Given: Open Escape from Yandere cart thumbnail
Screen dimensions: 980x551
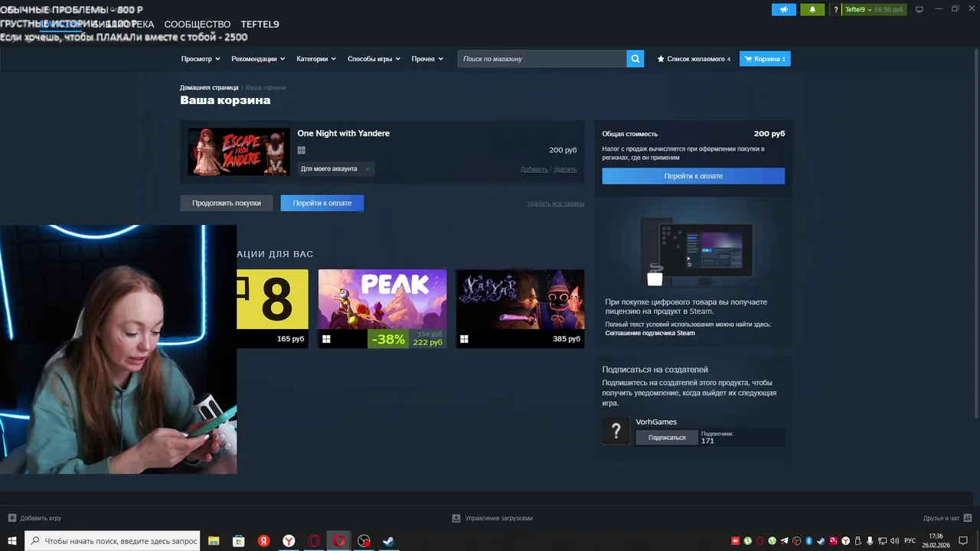Looking at the screenshot, I should coord(238,152).
